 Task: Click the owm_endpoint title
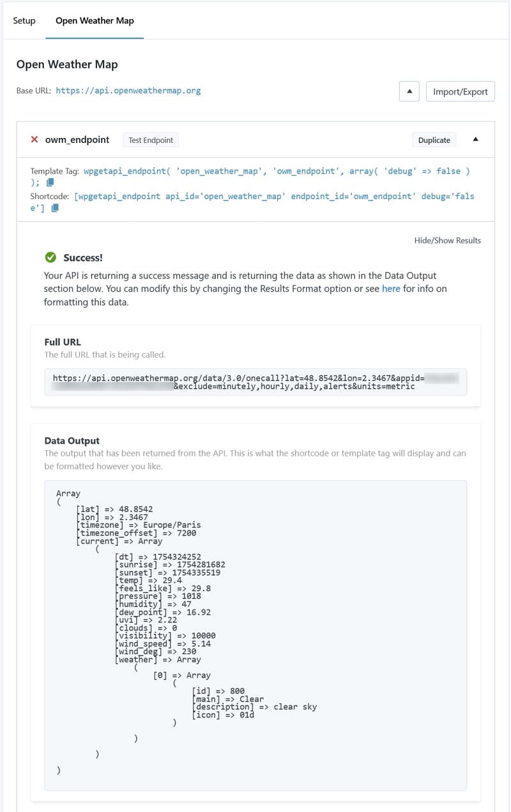click(77, 140)
